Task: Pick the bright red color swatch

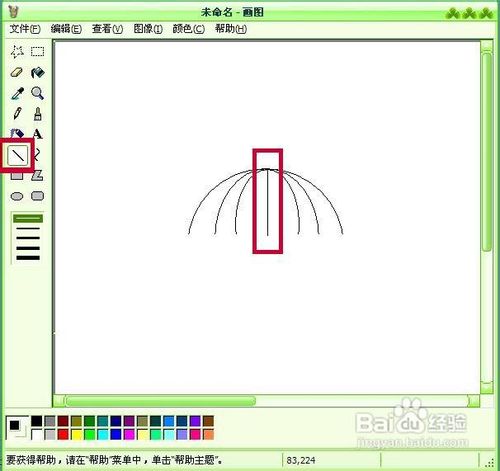Action: coord(63,434)
